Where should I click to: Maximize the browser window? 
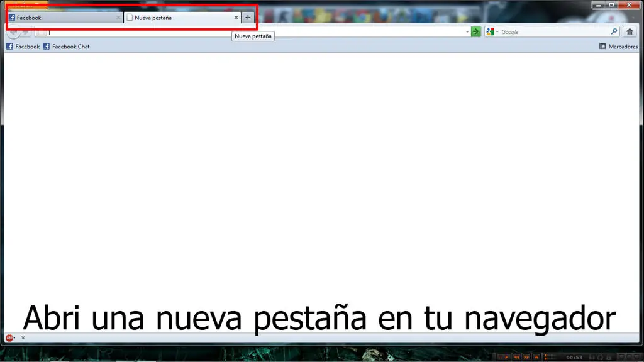click(x=611, y=5)
